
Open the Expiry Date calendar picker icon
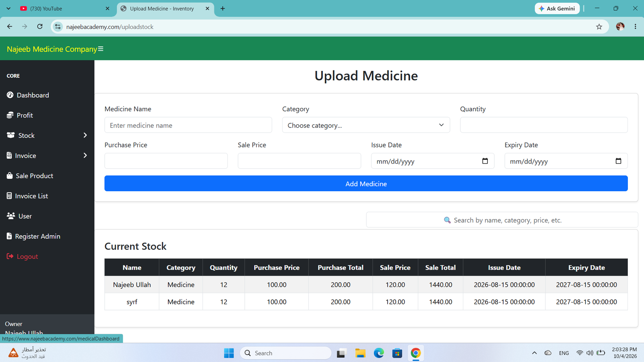[618, 161]
